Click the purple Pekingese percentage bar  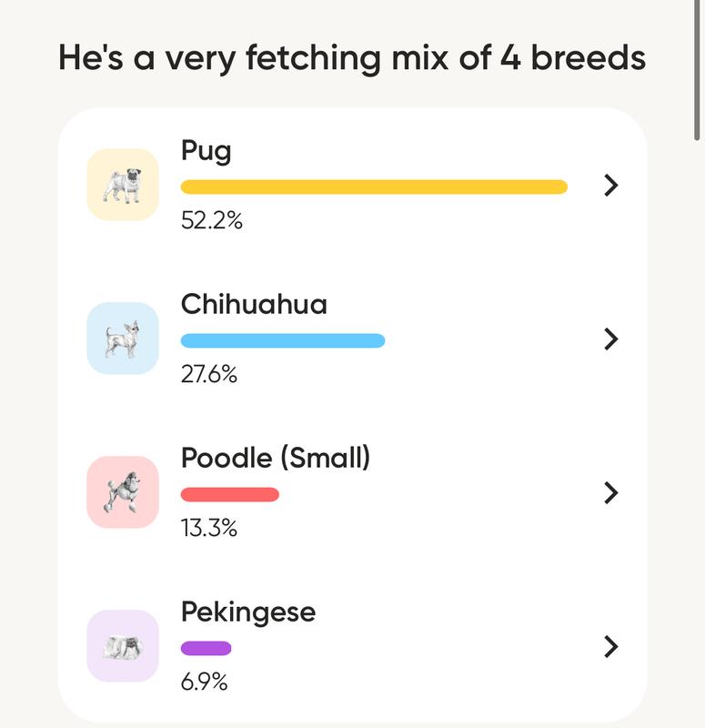(x=206, y=648)
